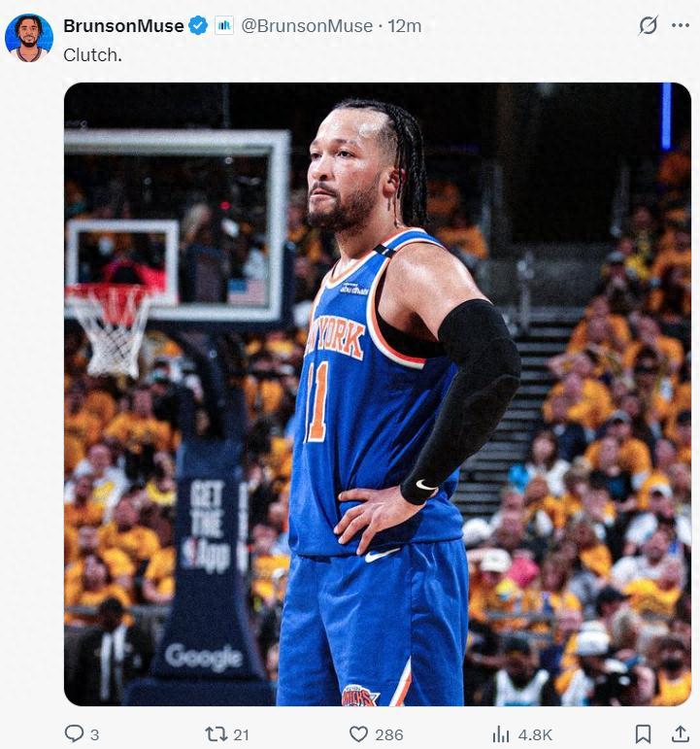
Task: Open the repost arrows menu
Action: [x=216, y=733]
